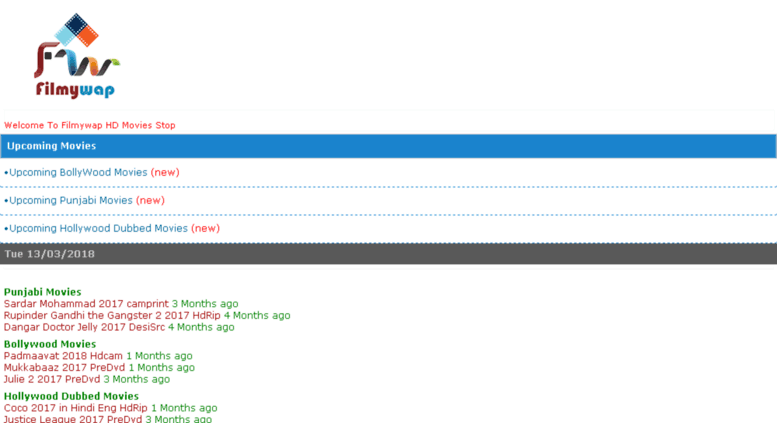Click '3 Months ago' beside Julie 2
The image size is (777, 423).
coord(137,379)
